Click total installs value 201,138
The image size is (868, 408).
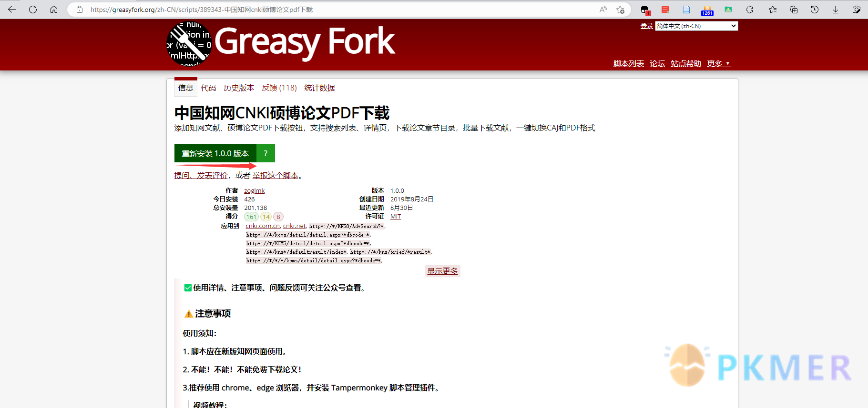[x=255, y=208]
